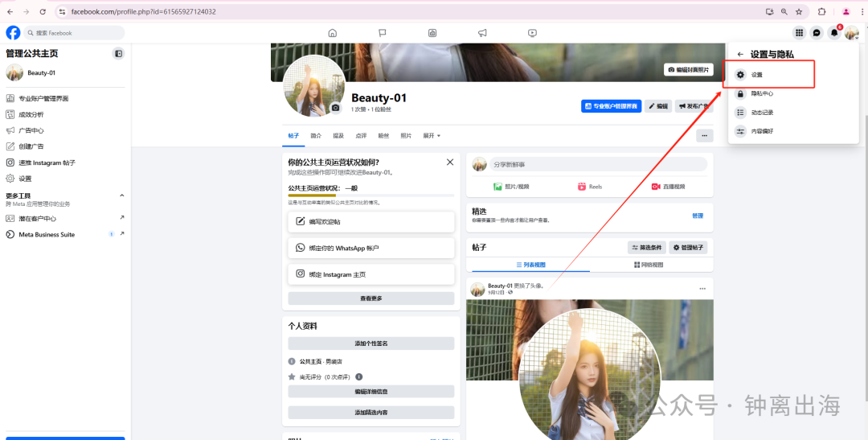Close the 你的公共主页运营状况如何 card
The height and width of the screenshot is (440, 868).
tap(450, 162)
